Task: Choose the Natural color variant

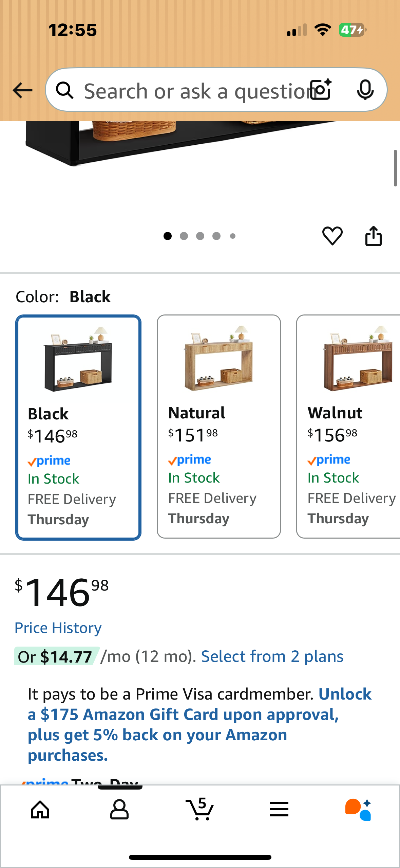Action: [219, 427]
